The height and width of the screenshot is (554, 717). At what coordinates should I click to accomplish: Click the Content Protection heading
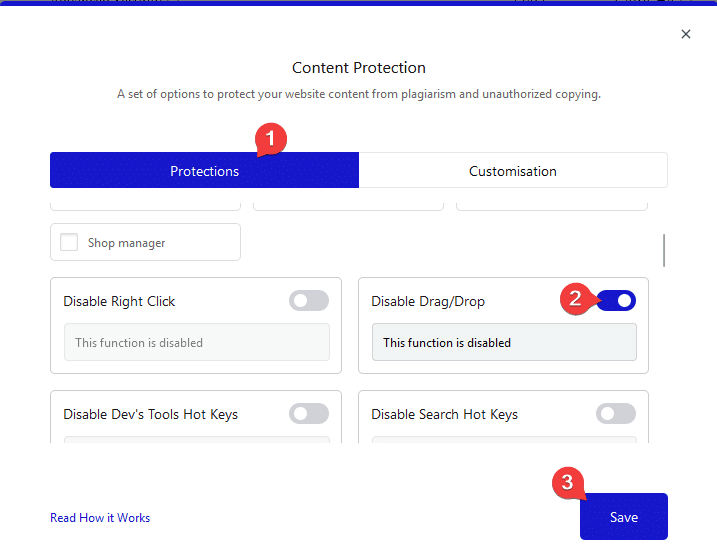359,68
